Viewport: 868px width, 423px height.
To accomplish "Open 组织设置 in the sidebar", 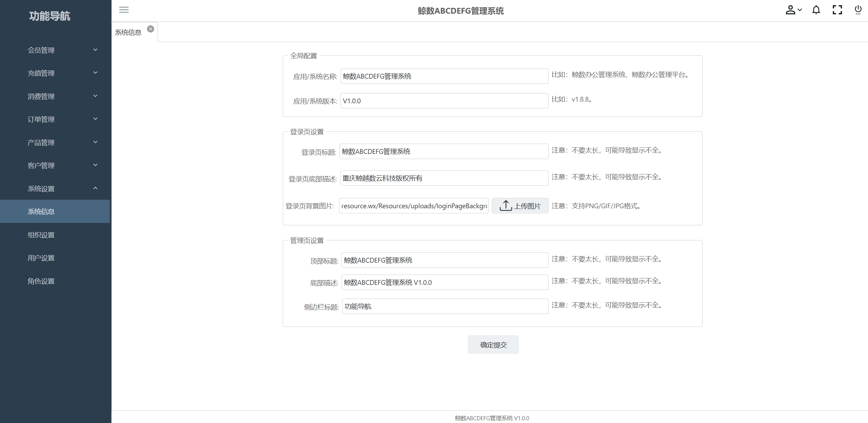I will [x=41, y=235].
